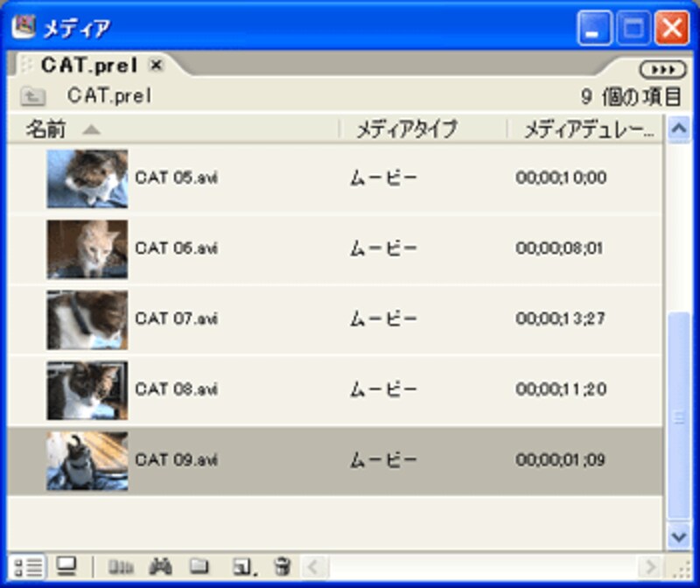
Task: Click the CAT 05.avi file name
Action: click(177, 178)
